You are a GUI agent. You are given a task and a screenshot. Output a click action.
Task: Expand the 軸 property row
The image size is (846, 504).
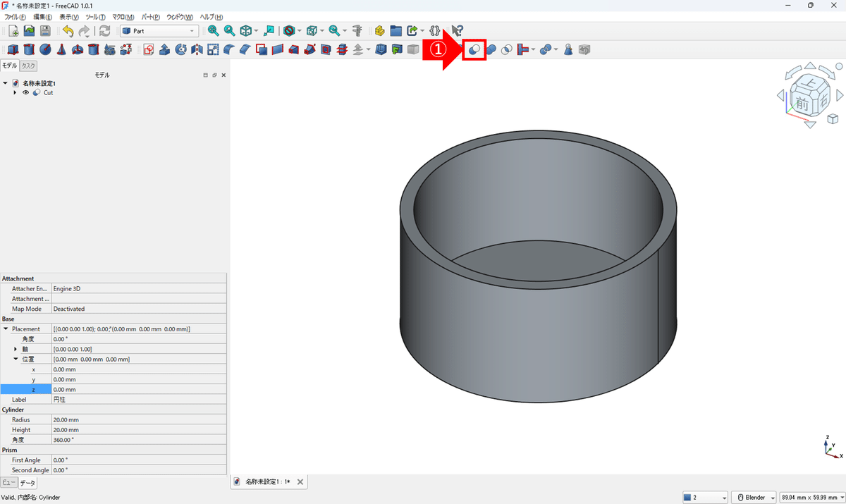pos(16,349)
